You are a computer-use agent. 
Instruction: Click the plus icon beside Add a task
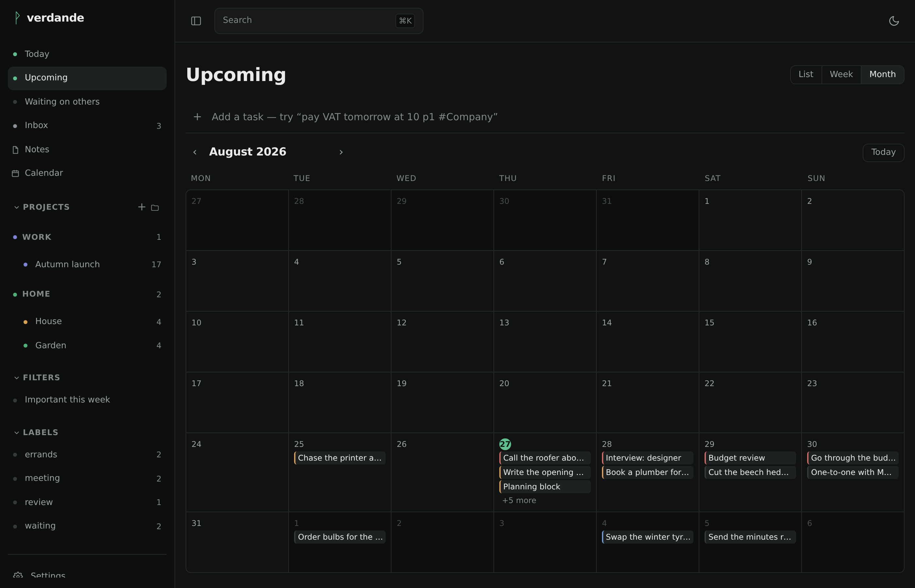(x=197, y=117)
